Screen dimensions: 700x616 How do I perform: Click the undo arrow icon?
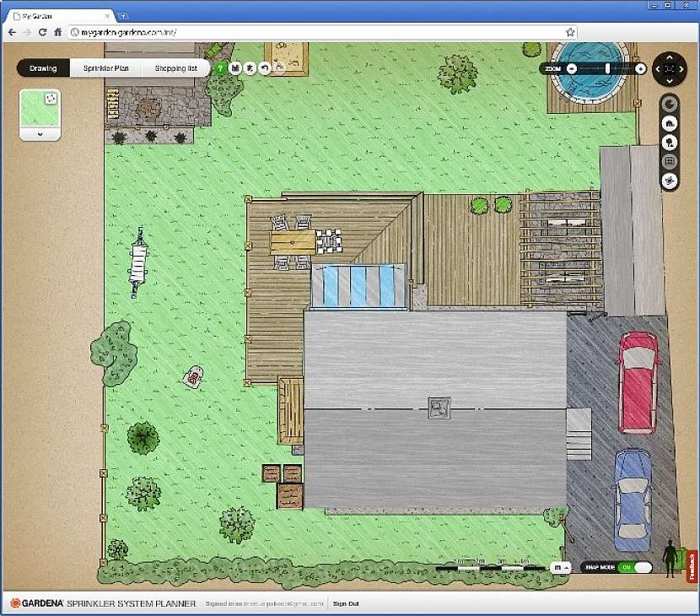(x=265, y=68)
